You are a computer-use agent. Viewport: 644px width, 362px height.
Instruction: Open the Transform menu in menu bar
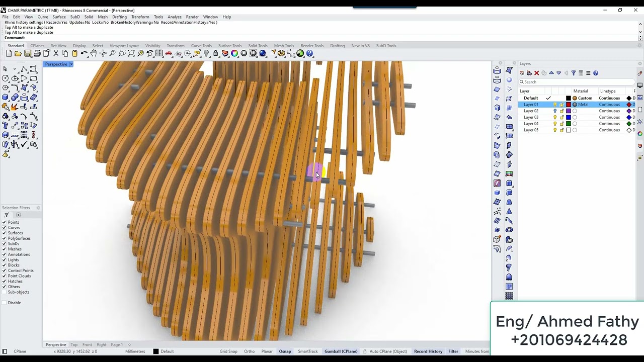[140, 17]
